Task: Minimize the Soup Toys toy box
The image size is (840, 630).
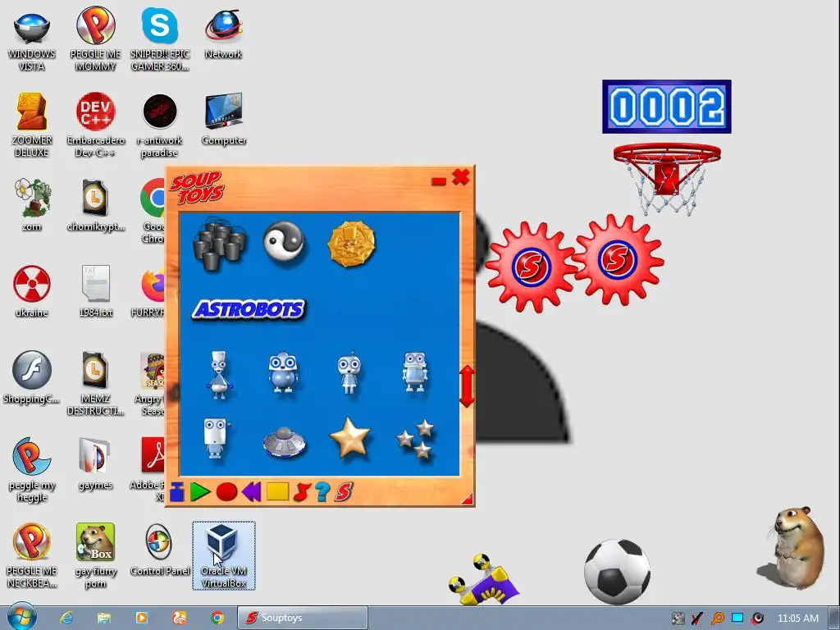Action: coord(439,181)
